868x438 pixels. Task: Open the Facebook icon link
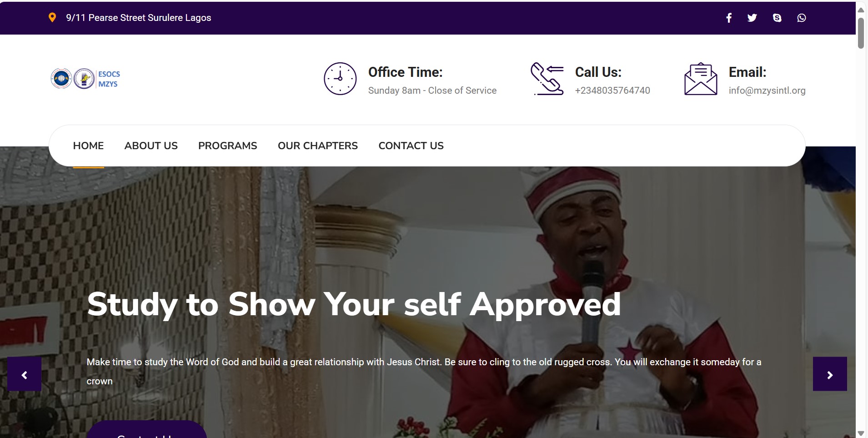tap(729, 18)
